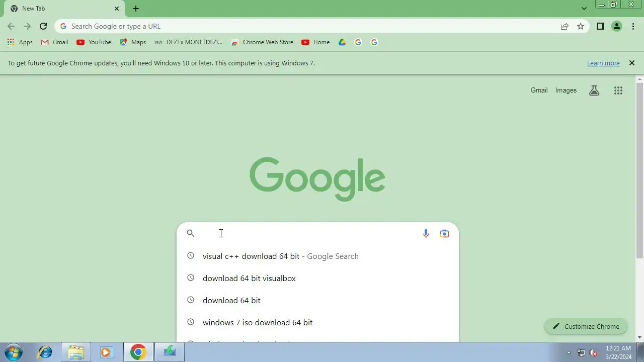644x362 pixels.
Task: Open Maps bookmark
Action: point(133,42)
